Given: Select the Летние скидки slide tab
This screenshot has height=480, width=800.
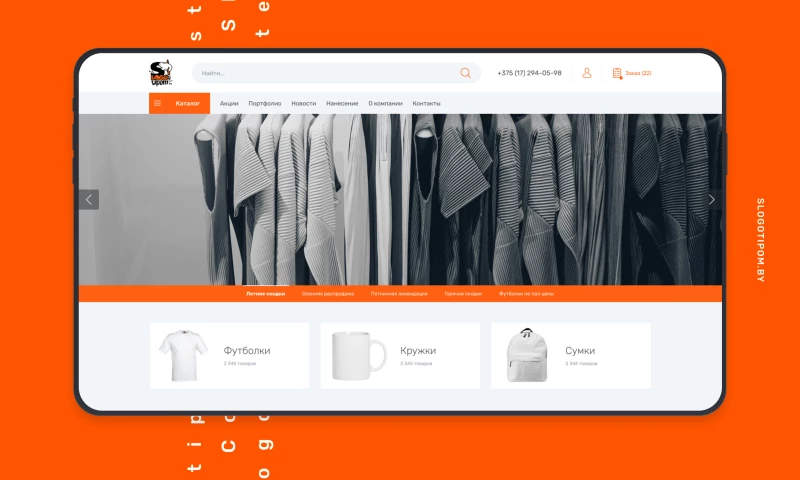Looking at the screenshot, I should coord(265,294).
